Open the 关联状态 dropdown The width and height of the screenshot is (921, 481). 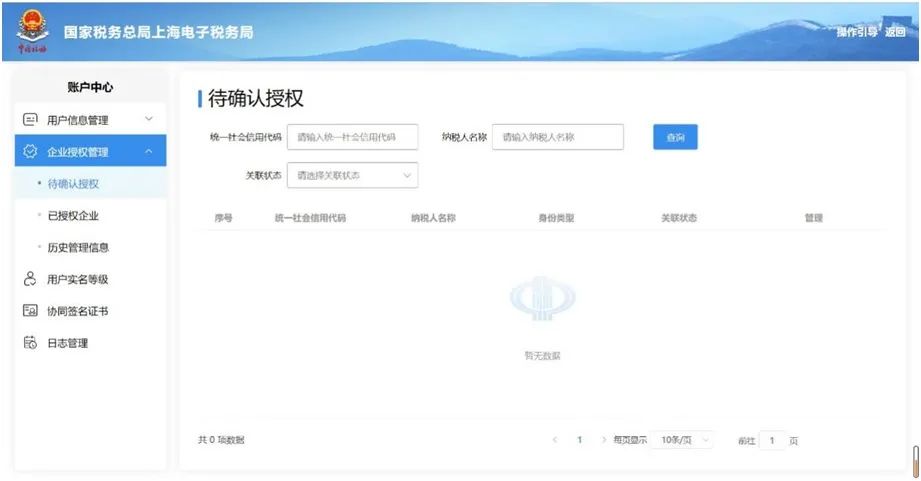pos(352,176)
